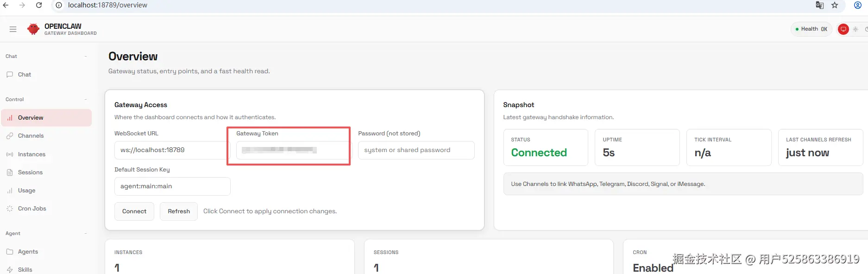Collapse the Chat sidebar section
The height and width of the screenshot is (274, 868).
point(86,57)
